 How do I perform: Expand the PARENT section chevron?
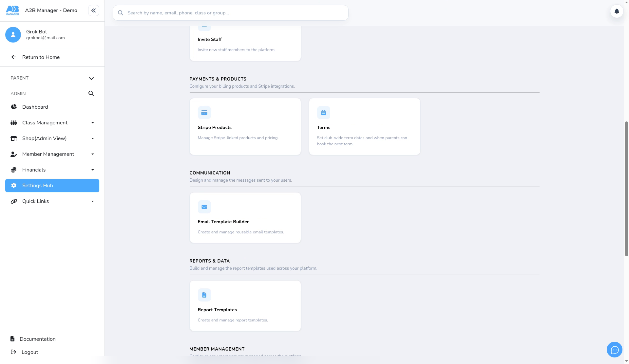click(x=91, y=79)
